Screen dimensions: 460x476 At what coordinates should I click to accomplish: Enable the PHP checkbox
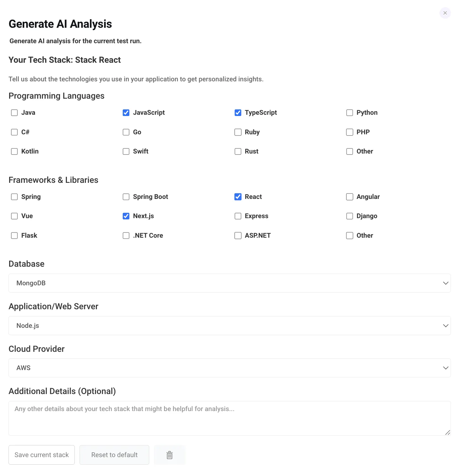coord(350,132)
